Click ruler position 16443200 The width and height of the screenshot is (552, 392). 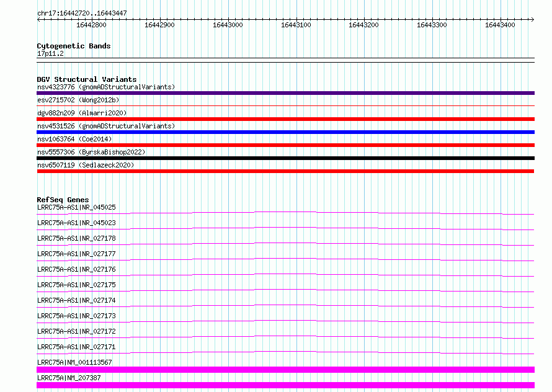point(363,25)
